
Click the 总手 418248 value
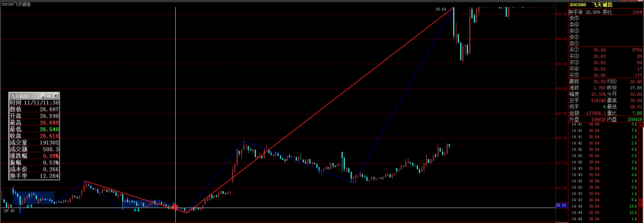(598, 101)
